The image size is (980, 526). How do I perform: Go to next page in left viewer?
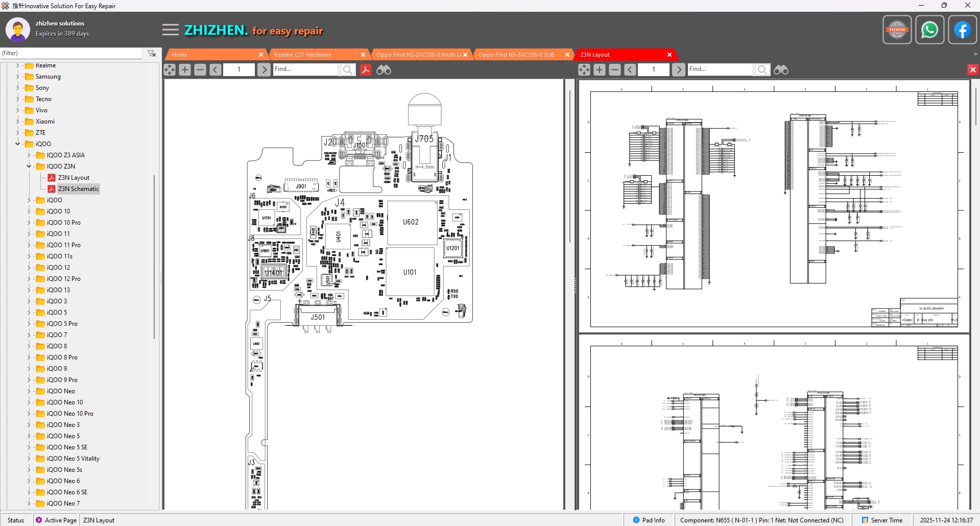click(264, 69)
